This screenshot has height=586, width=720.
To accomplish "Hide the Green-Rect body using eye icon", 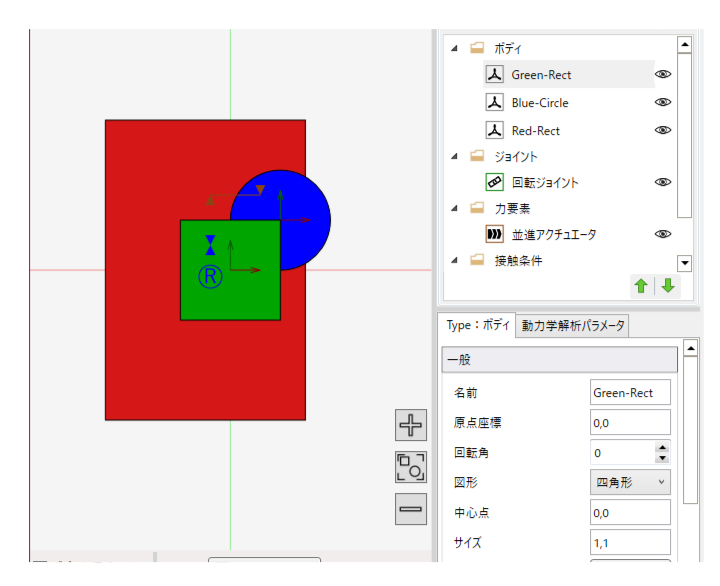I will click(x=662, y=75).
